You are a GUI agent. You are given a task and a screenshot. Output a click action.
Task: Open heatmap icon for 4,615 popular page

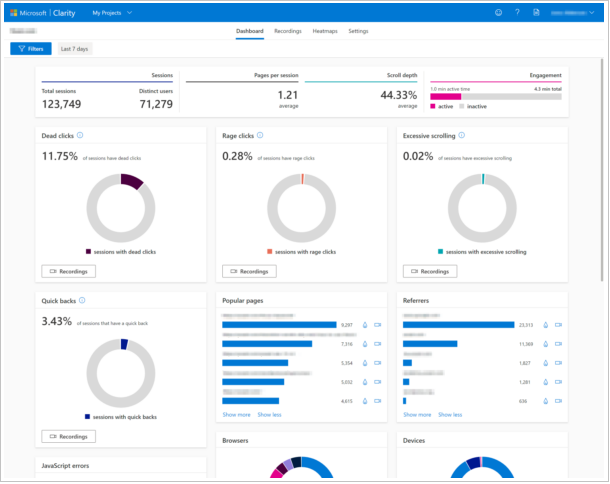(365, 401)
